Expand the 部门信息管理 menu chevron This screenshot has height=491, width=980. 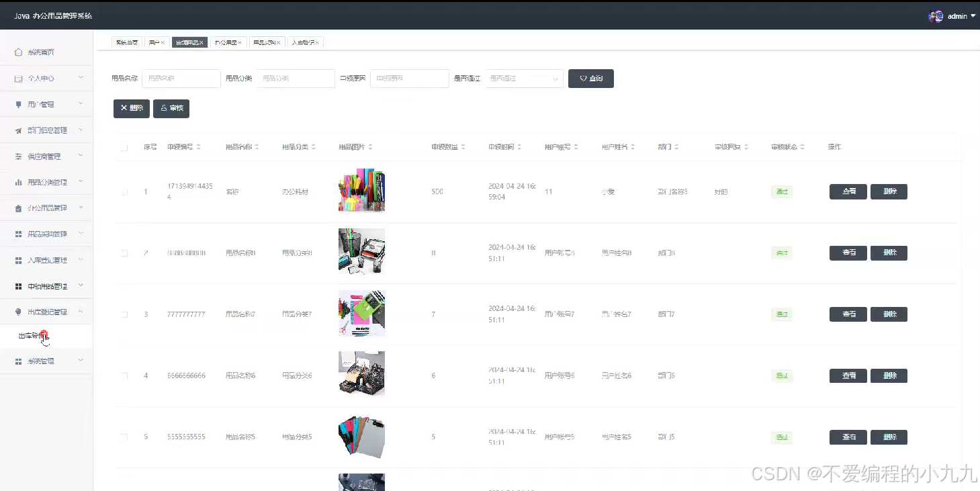point(81,130)
